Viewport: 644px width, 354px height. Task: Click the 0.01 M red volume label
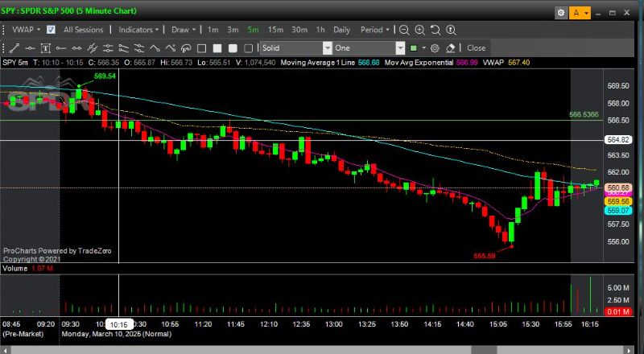click(618, 311)
